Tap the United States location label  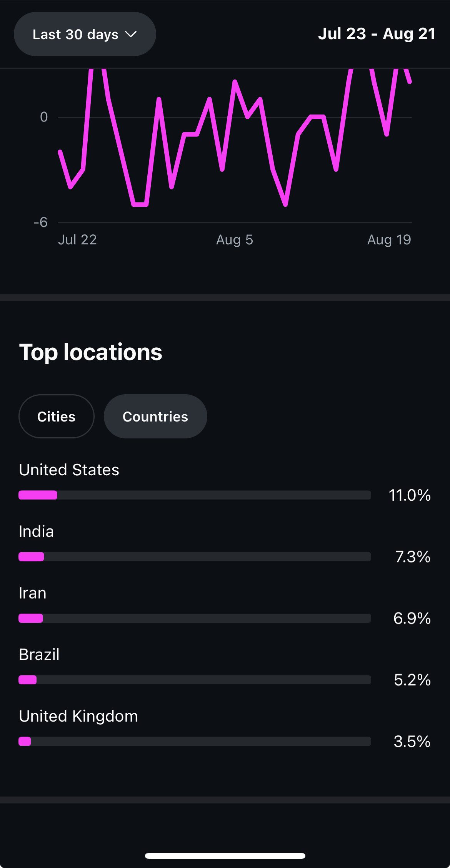click(69, 470)
